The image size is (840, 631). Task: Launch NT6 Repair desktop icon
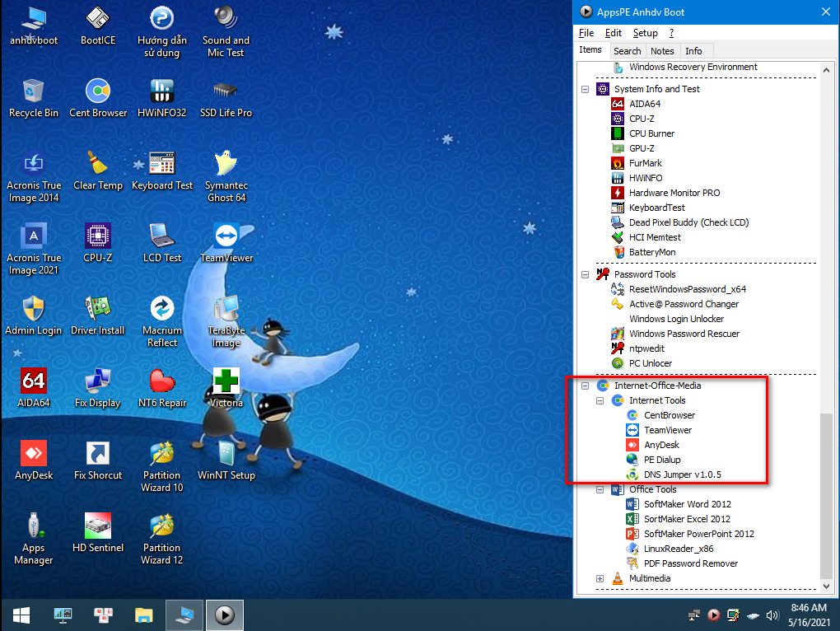161,388
